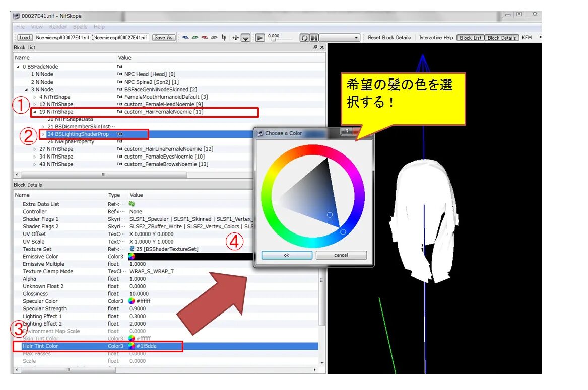588x390 pixels.
Task: Open the toolbar view-options dropdown arrow
Action: 245,38
